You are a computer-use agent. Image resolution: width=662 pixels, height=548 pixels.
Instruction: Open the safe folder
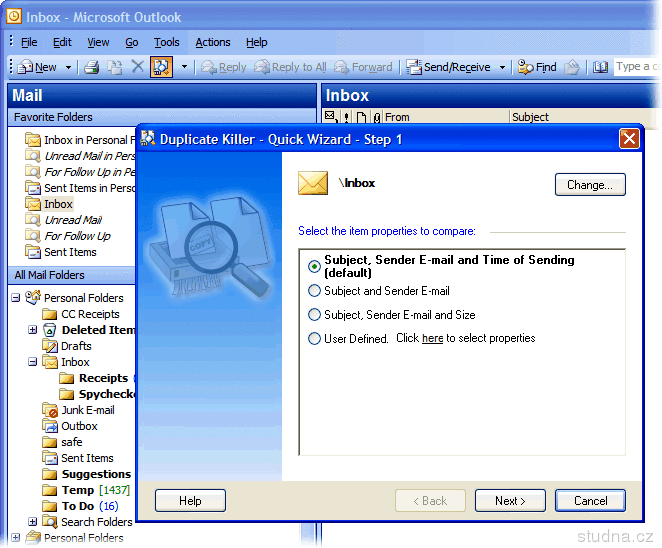point(62,442)
